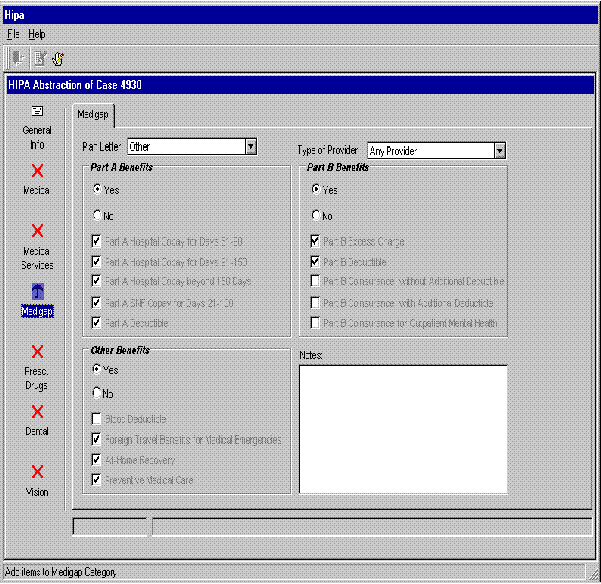This screenshot has width=601, height=584.
Task: Open the General Info section icon
Action: click(x=37, y=111)
